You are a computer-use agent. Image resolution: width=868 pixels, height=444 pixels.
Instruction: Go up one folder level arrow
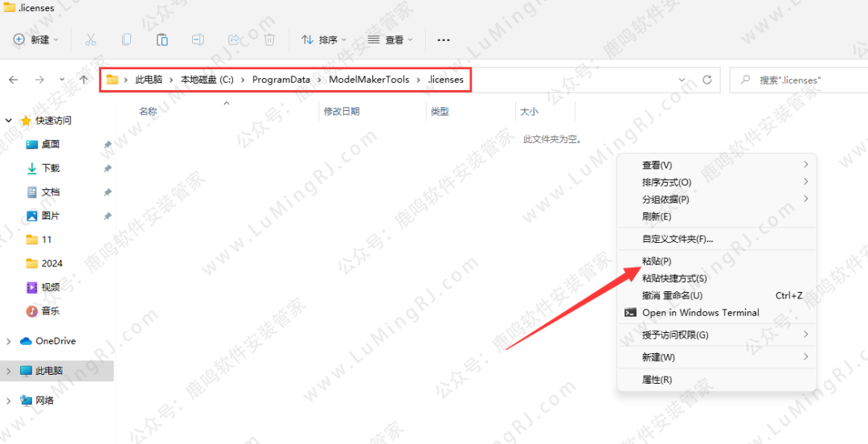click(x=84, y=80)
